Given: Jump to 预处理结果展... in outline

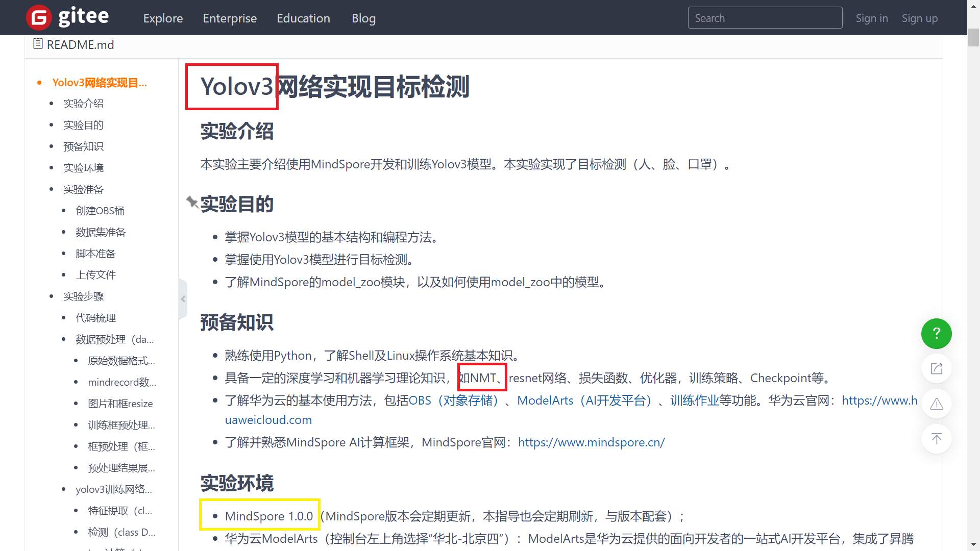Looking at the screenshot, I should 121,468.
